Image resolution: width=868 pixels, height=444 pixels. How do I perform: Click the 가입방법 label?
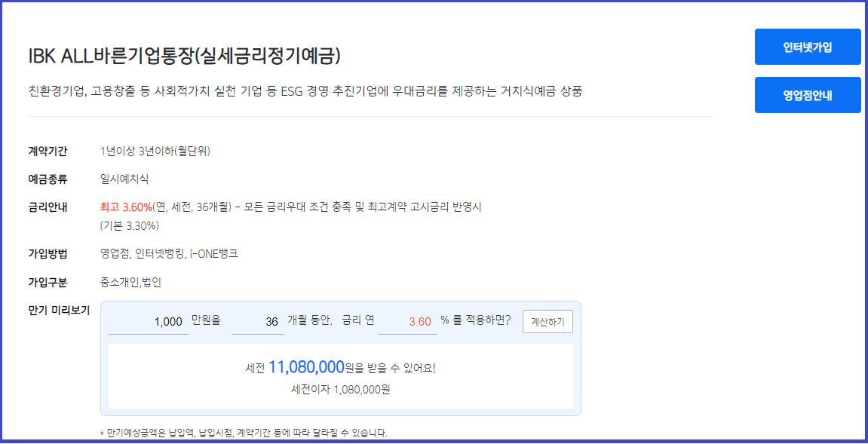coord(48,255)
